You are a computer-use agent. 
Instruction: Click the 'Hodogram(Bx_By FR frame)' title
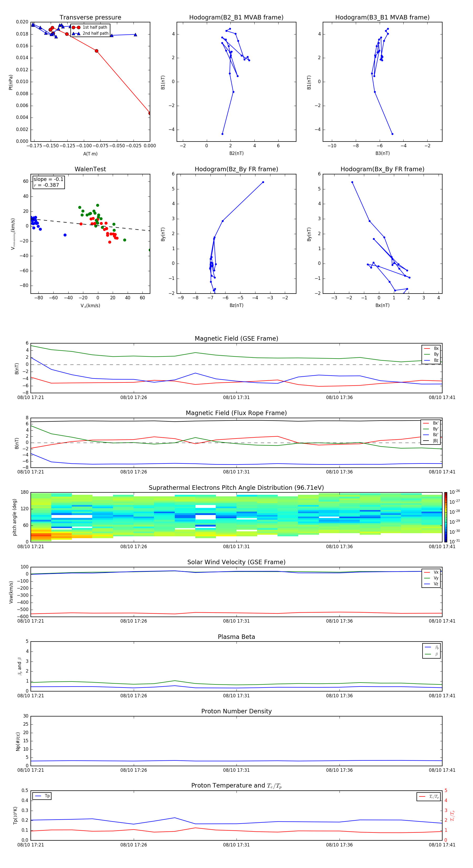coord(382,169)
